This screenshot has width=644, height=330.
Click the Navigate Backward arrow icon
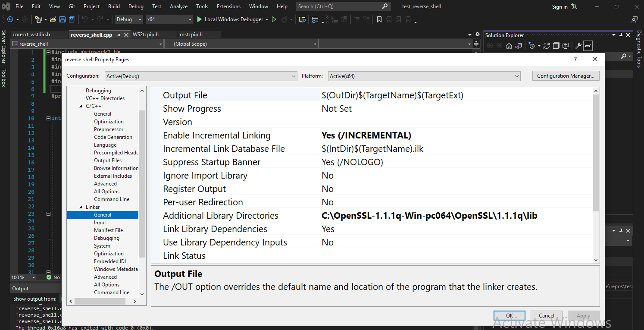10,19
